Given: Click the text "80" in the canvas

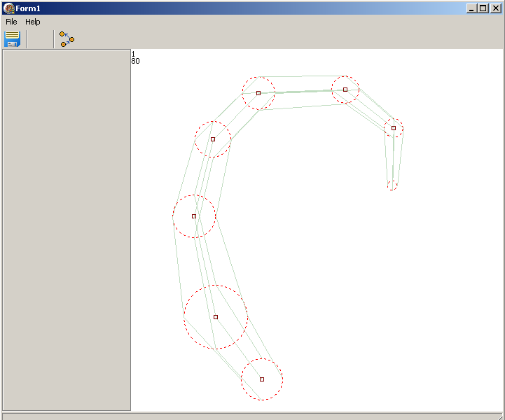Looking at the screenshot, I should coord(136,61).
